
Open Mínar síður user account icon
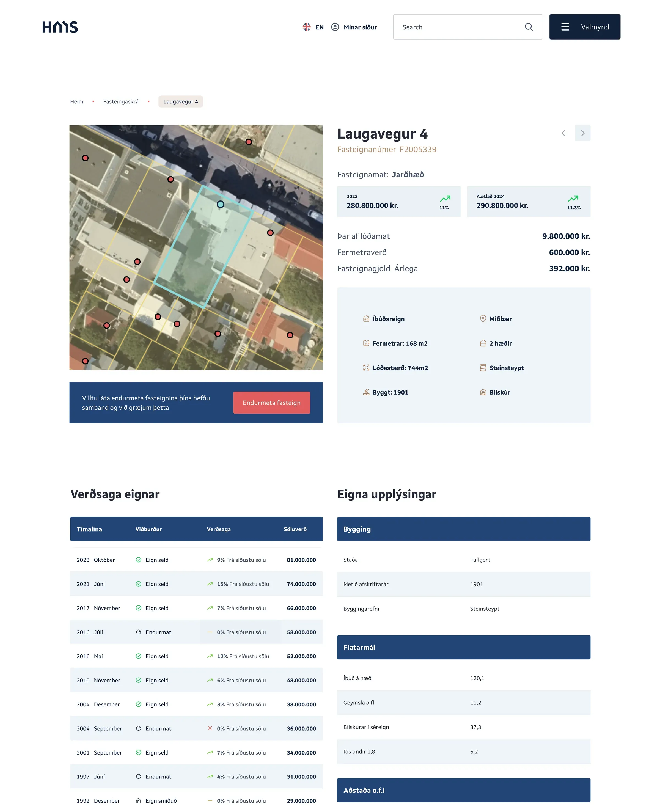(335, 27)
